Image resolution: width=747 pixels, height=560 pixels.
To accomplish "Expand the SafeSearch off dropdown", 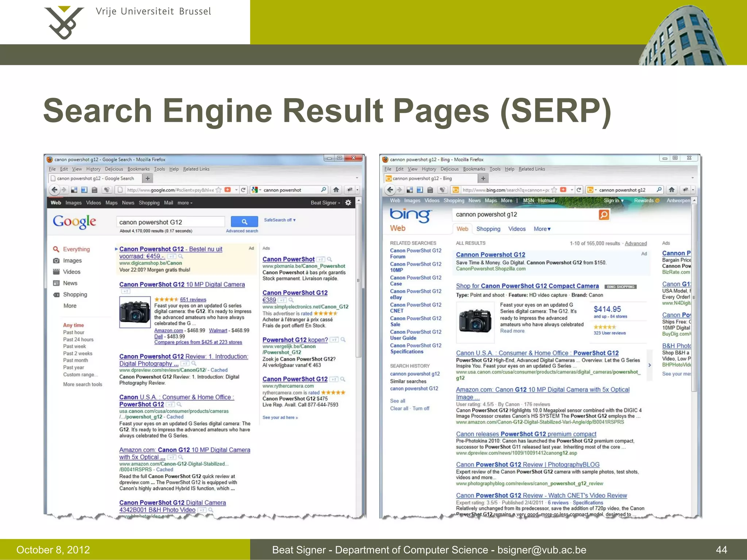I will click(280, 220).
